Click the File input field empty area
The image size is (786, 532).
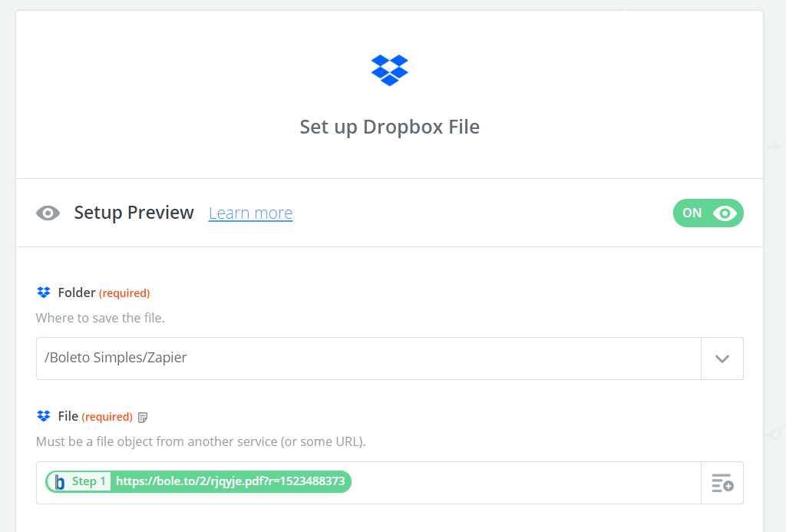pos(525,483)
